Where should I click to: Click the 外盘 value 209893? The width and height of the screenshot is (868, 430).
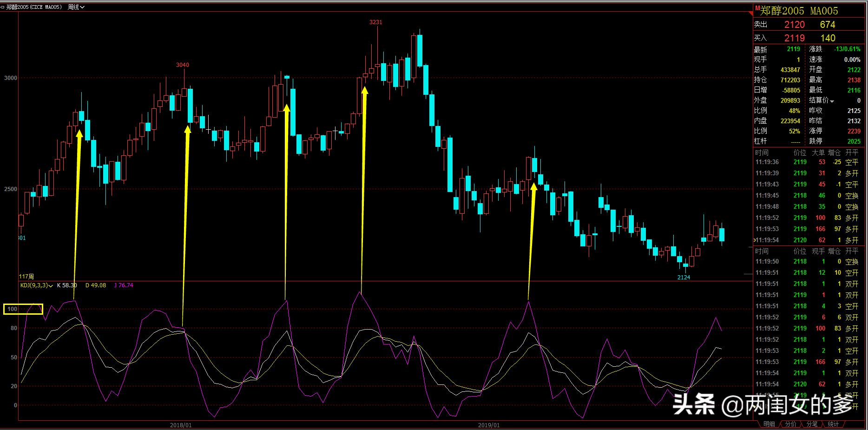point(790,100)
